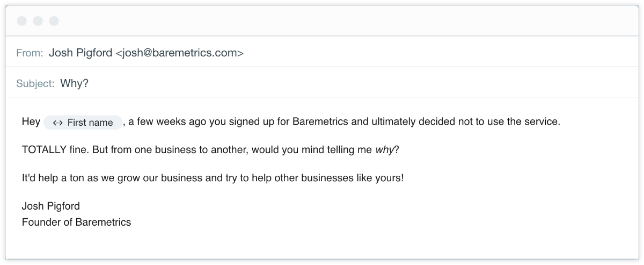The width and height of the screenshot is (644, 265).
Task: Click the "Founder of Baremetrics" signature line
Action: pyautogui.click(x=76, y=222)
